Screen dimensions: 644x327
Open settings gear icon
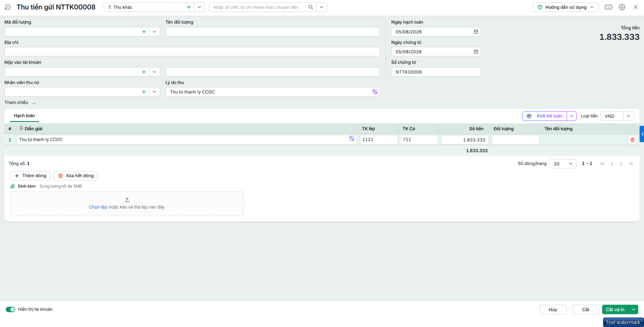pos(622,7)
